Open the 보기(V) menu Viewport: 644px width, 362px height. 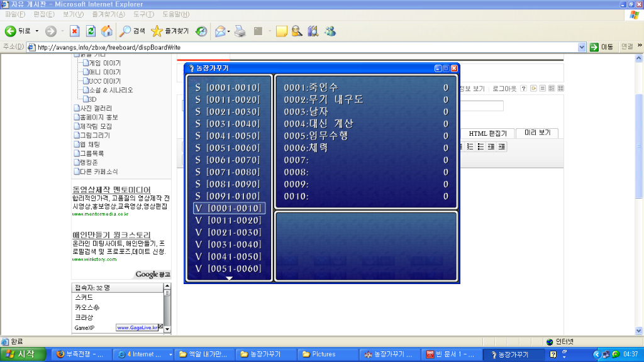73,14
